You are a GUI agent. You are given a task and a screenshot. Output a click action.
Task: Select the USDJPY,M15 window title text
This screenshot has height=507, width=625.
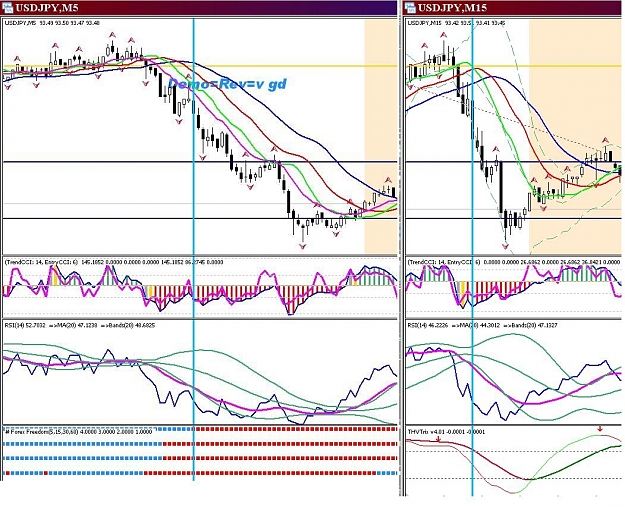pos(452,8)
